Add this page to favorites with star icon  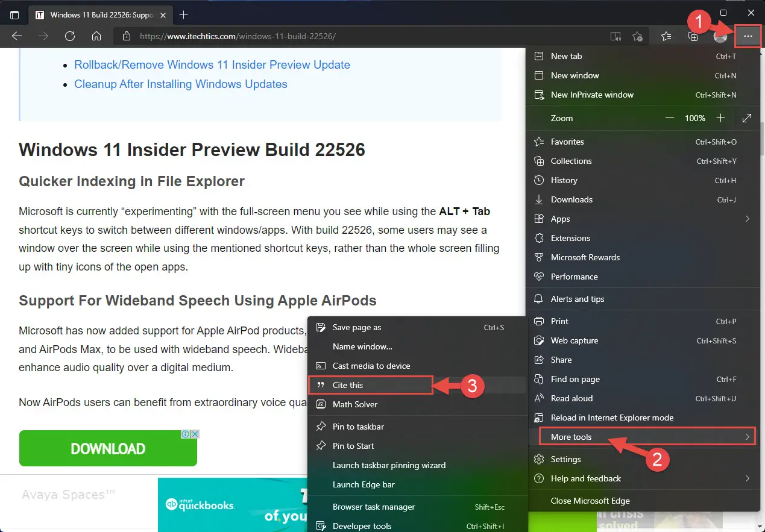(x=638, y=36)
